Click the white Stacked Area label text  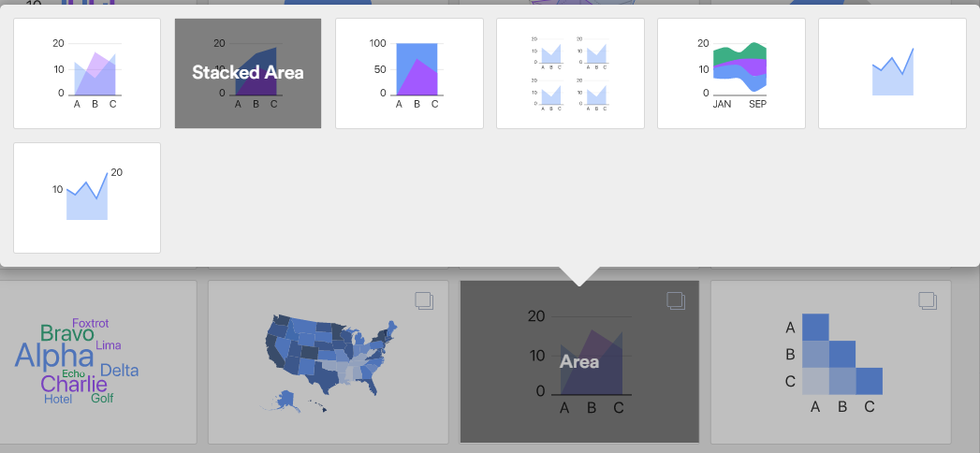[248, 72]
